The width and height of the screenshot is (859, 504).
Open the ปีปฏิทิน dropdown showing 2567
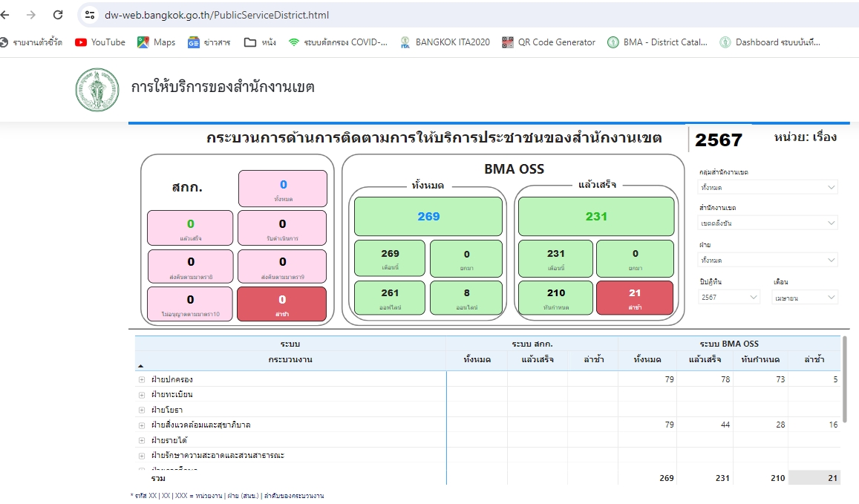tap(729, 297)
